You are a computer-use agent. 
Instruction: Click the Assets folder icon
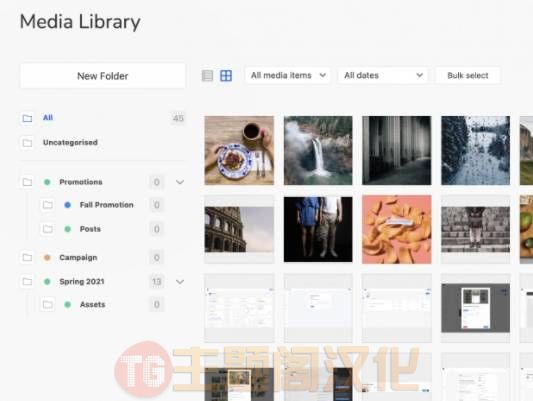click(48, 304)
